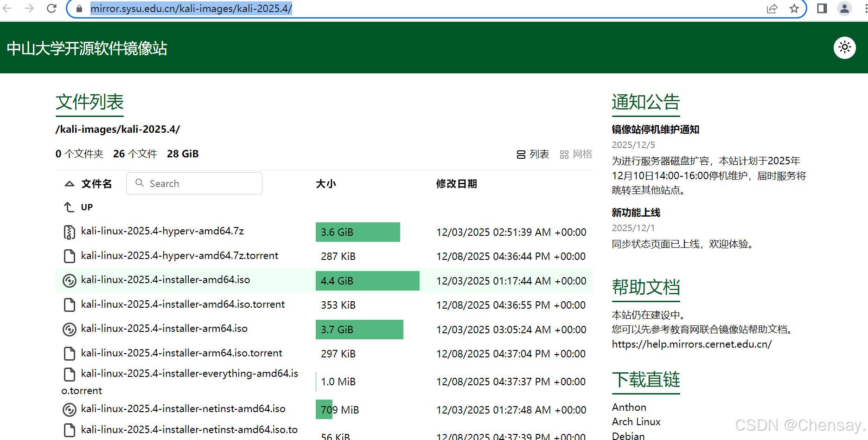
Task: Click the 3.6 GiB size bar
Action: 358,232
